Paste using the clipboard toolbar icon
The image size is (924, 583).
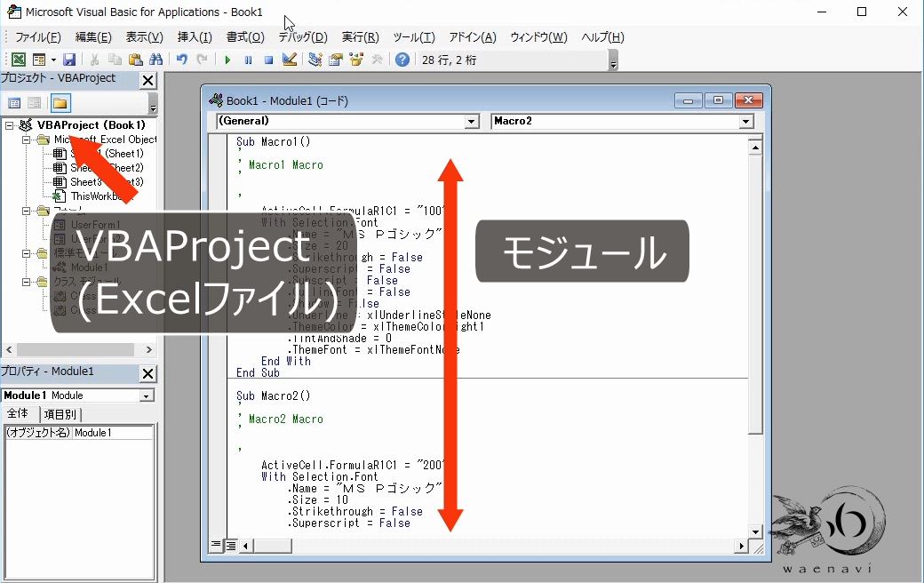136,60
